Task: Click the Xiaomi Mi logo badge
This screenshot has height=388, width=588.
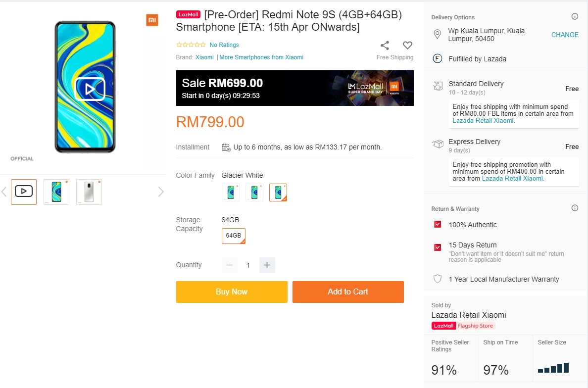Action: pyautogui.click(x=152, y=20)
